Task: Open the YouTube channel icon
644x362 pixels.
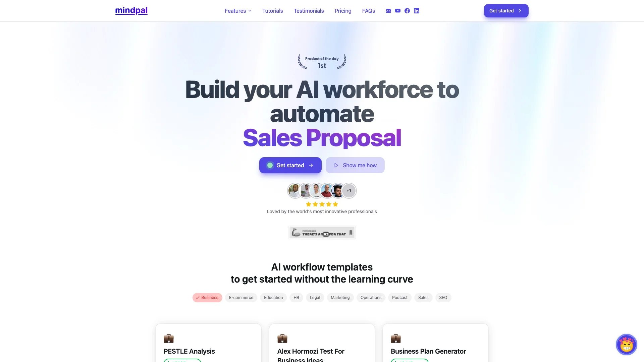Action: [x=397, y=11]
